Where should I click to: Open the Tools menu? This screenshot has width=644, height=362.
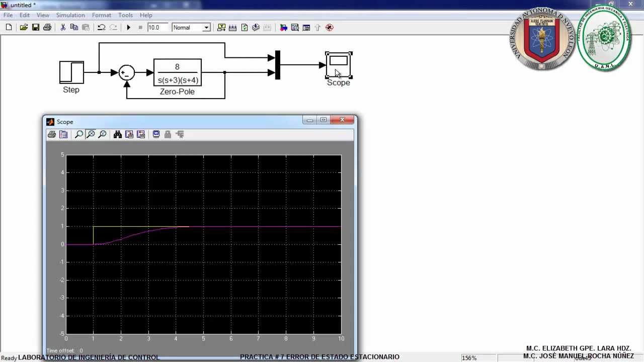click(x=125, y=15)
